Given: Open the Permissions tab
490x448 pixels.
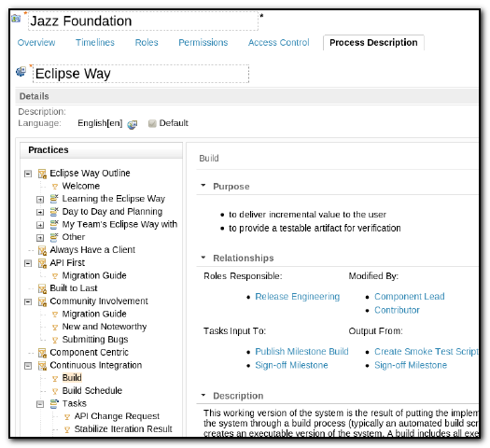Looking at the screenshot, I should click(x=203, y=42).
